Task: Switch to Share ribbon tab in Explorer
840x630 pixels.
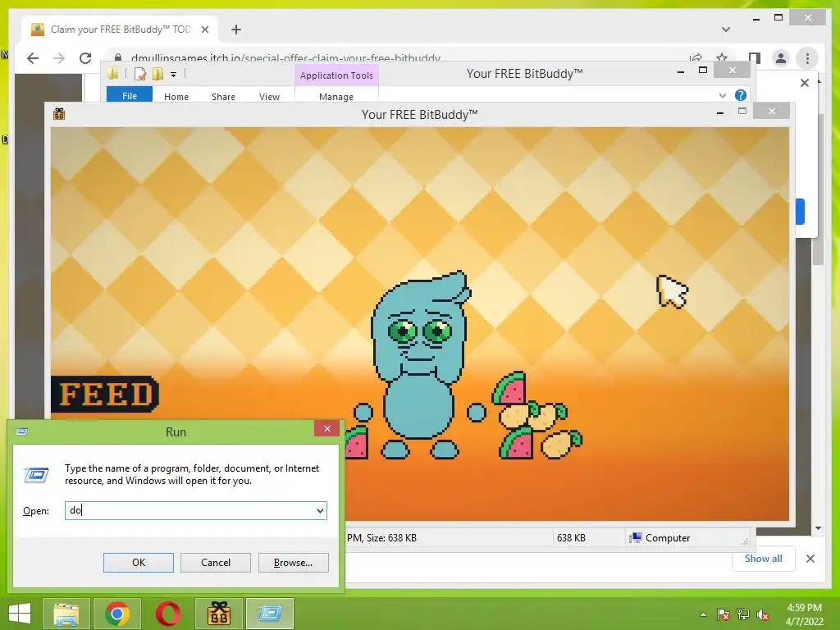Action: pyautogui.click(x=223, y=97)
